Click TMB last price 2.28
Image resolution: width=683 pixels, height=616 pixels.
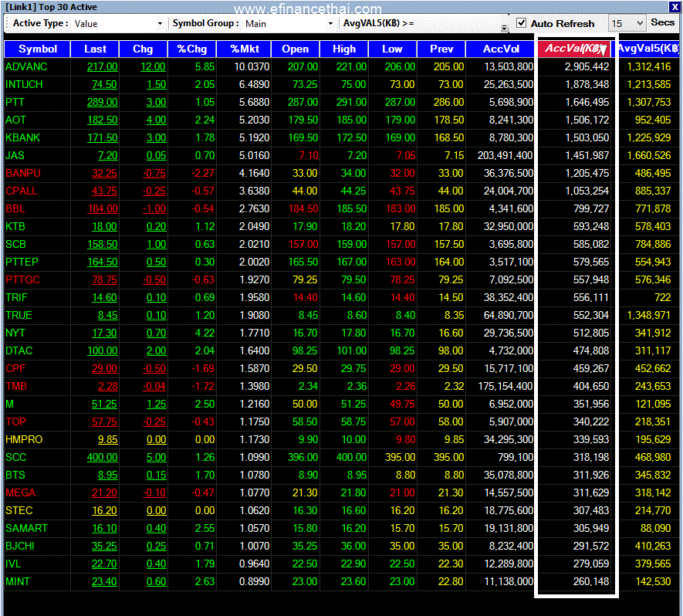[108, 387]
